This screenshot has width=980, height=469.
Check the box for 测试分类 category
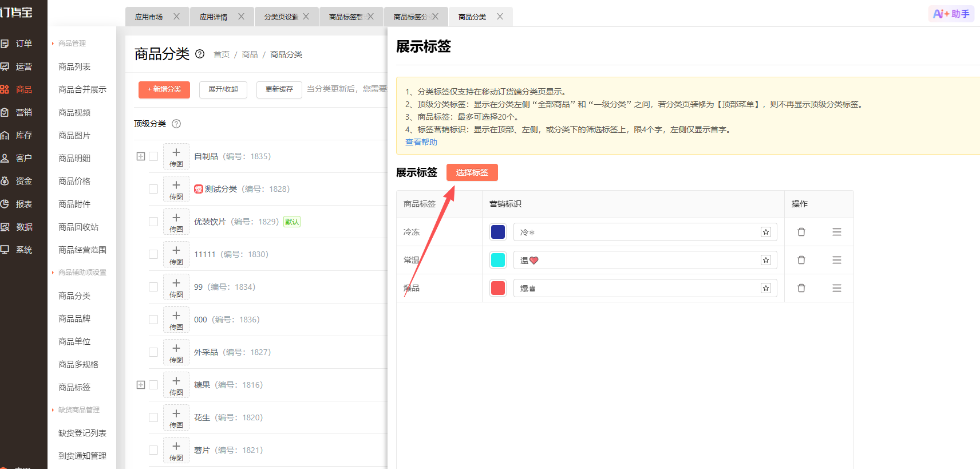point(153,189)
